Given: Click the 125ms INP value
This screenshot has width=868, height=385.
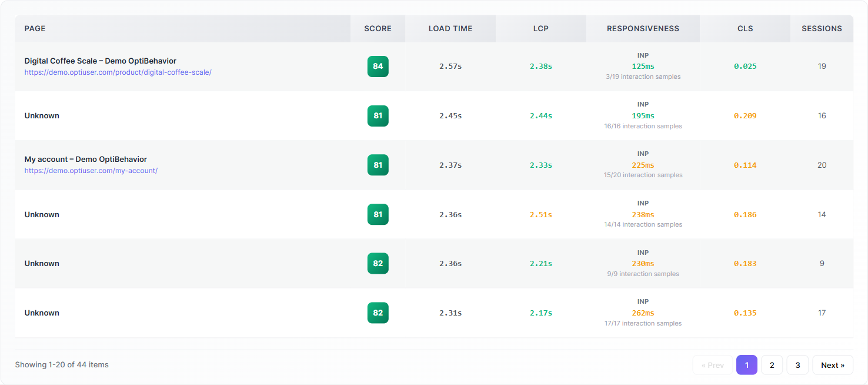Looking at the screenshot, I should coord(643,67).
